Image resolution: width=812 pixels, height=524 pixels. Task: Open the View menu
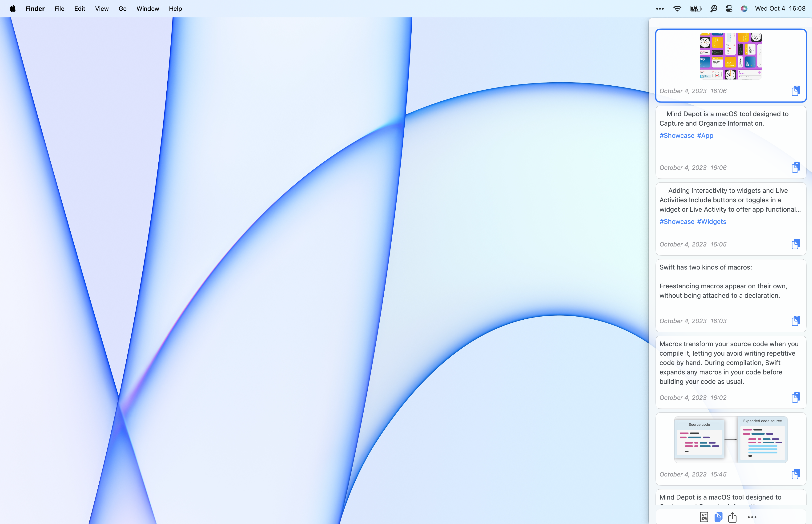[x=102, y=8]
